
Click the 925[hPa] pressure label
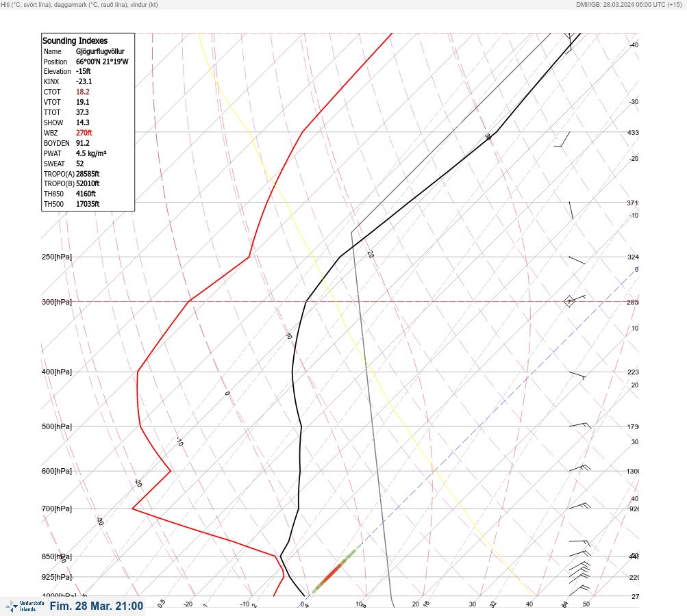[57, 577]
